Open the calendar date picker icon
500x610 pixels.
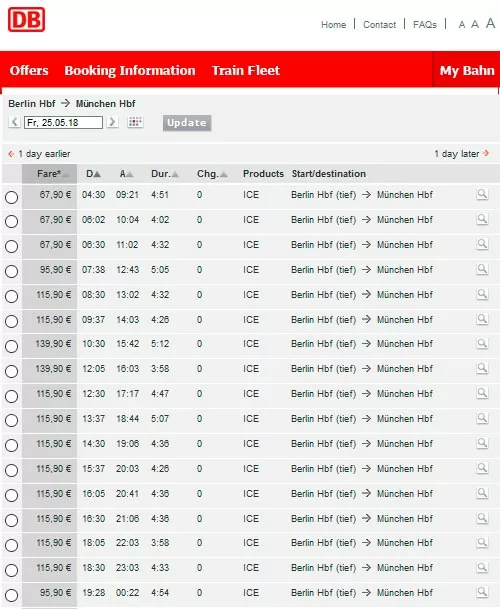tap(135, 122)
